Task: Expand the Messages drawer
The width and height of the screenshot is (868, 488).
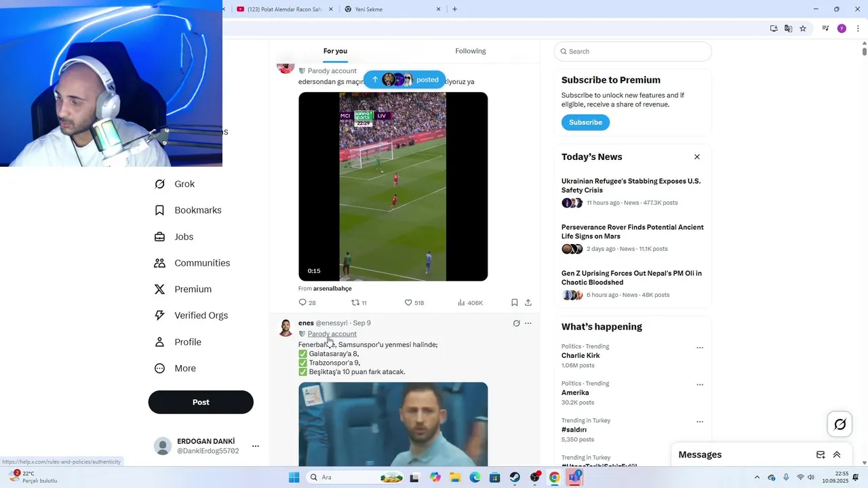Action: click(x=837, y=455)
